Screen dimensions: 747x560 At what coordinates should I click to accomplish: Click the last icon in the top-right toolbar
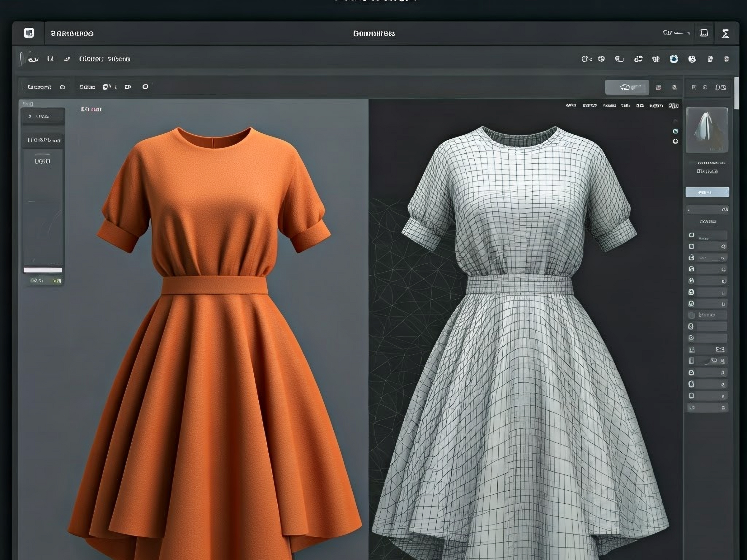coord(726,59)
